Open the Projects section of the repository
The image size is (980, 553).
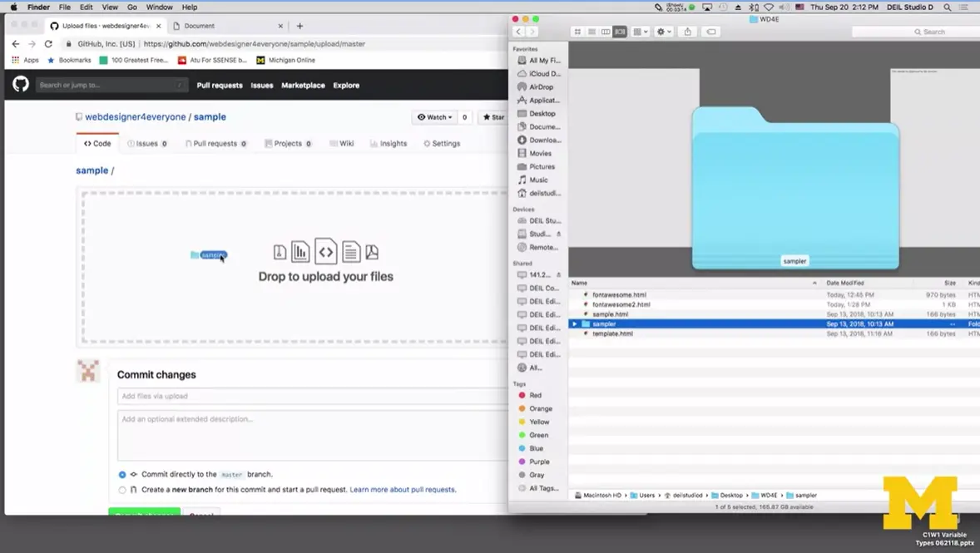[287, 143]
